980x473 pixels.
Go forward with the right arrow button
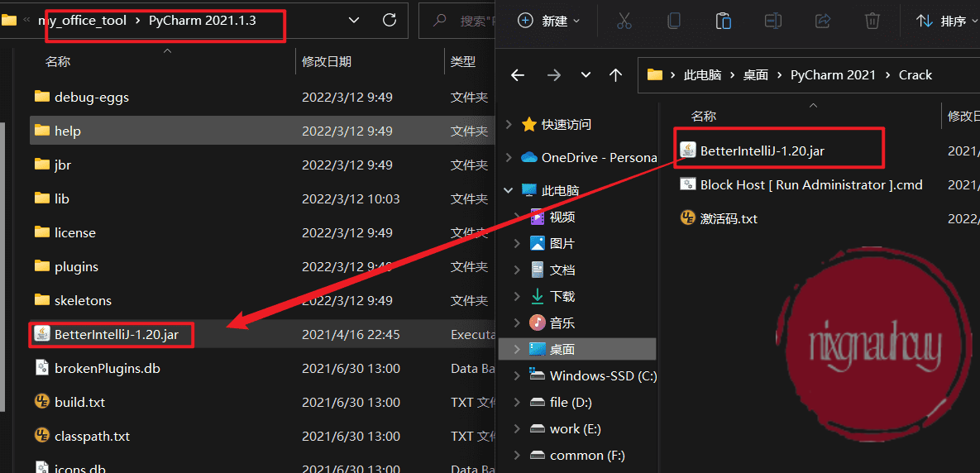[x=554, y=75]
